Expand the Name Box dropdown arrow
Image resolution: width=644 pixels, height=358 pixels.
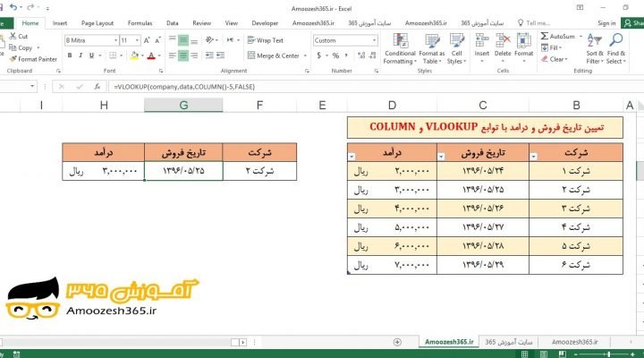point(32,86)
